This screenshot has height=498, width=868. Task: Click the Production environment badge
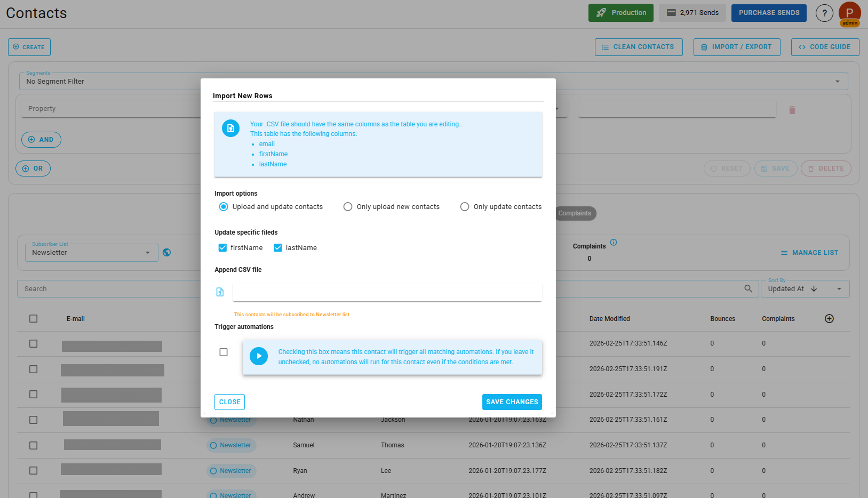[x=620, y=12]
